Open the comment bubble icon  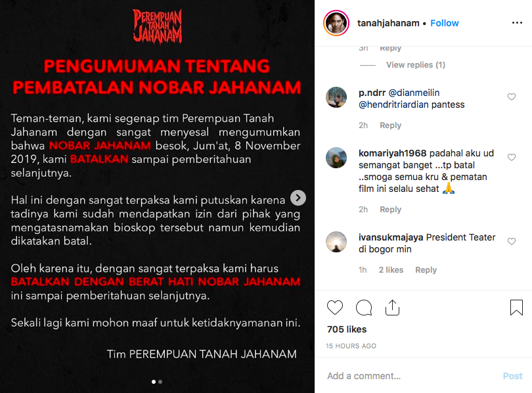pos(364,308)
